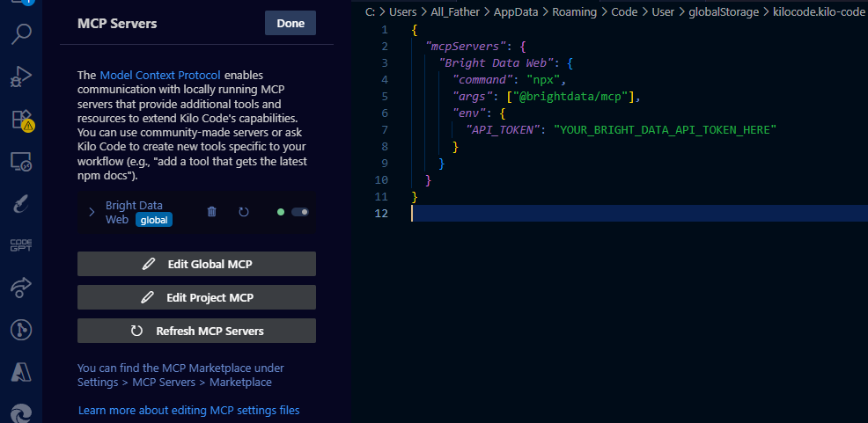
Task: Restart the Bright Data Web server
Action: 244,212
